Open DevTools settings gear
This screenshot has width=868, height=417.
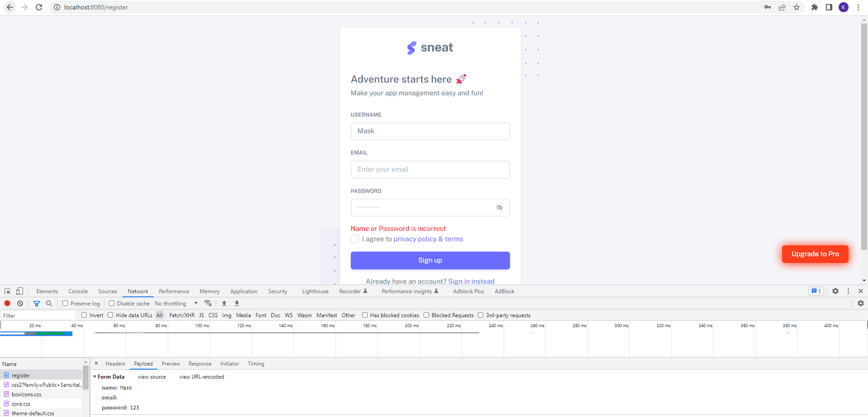(835, 291)
